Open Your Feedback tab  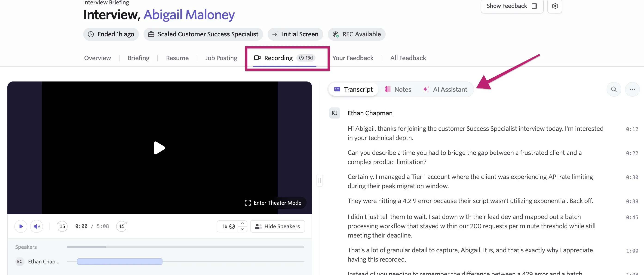[353, 58]
